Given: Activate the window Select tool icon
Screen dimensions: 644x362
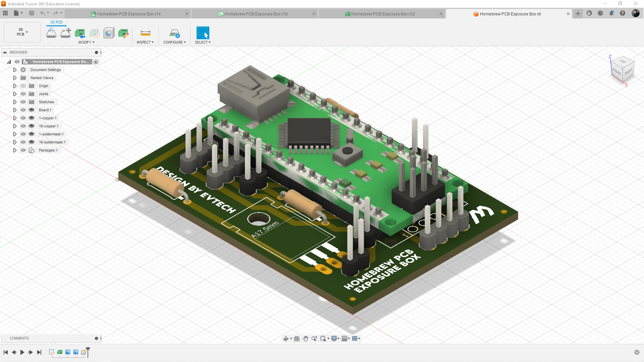Looking at the screenshot, I should tap(203, 33).
